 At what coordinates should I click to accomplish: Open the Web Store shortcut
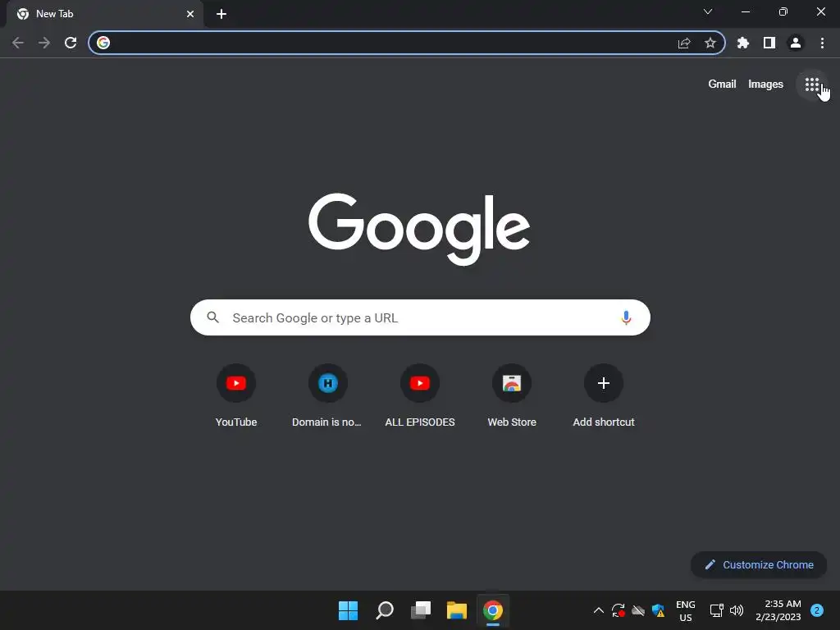tap(512, 395)
